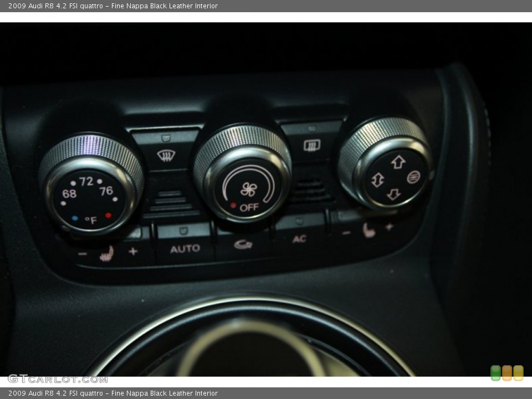The height and width of the screenshot is (399, 532).
Task: Click the fan icon on center knob
Action: pyautogui.click(x=249, y=190)
